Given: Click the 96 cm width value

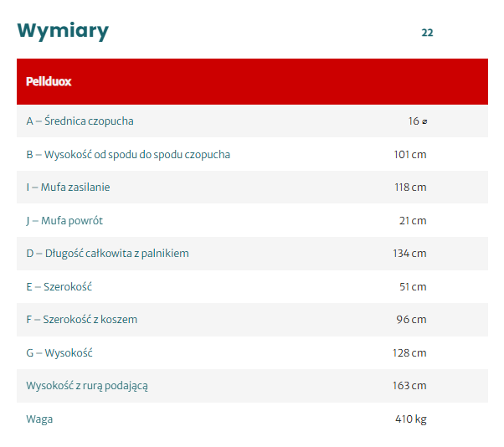Looking at the screenshot, I should click(x=411, y=320).
